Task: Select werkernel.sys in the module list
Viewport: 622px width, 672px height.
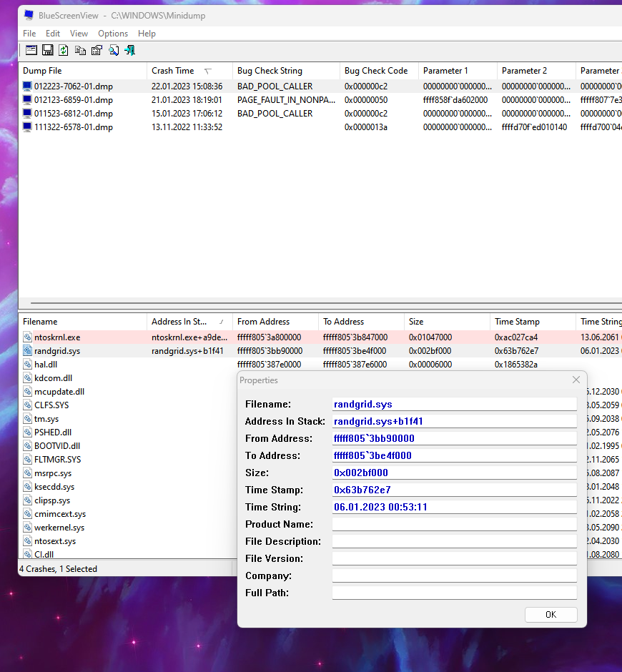Action: [59, 528]
